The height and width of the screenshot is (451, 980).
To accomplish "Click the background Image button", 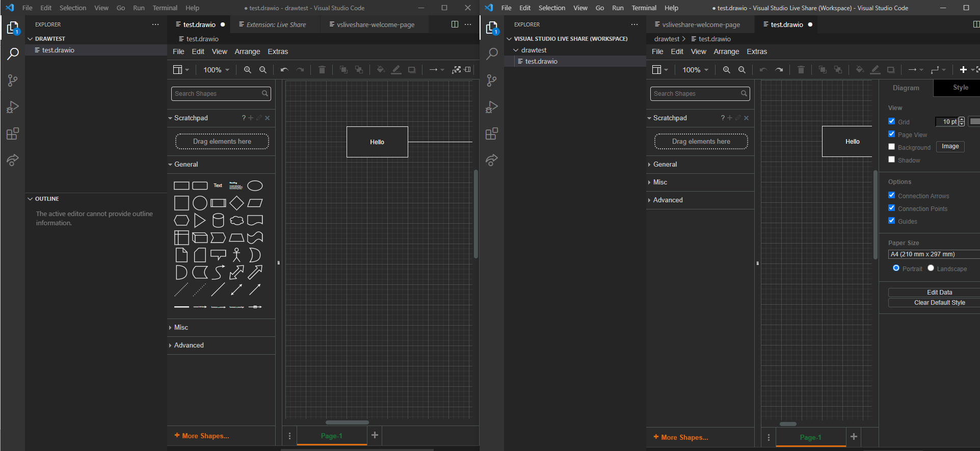I will 950,147.
